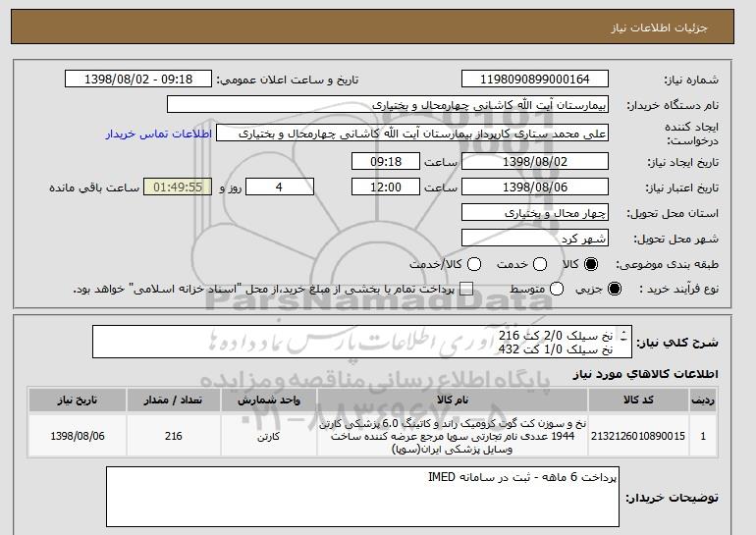Click the تاریخ نیاز column header

coord(78,401)
